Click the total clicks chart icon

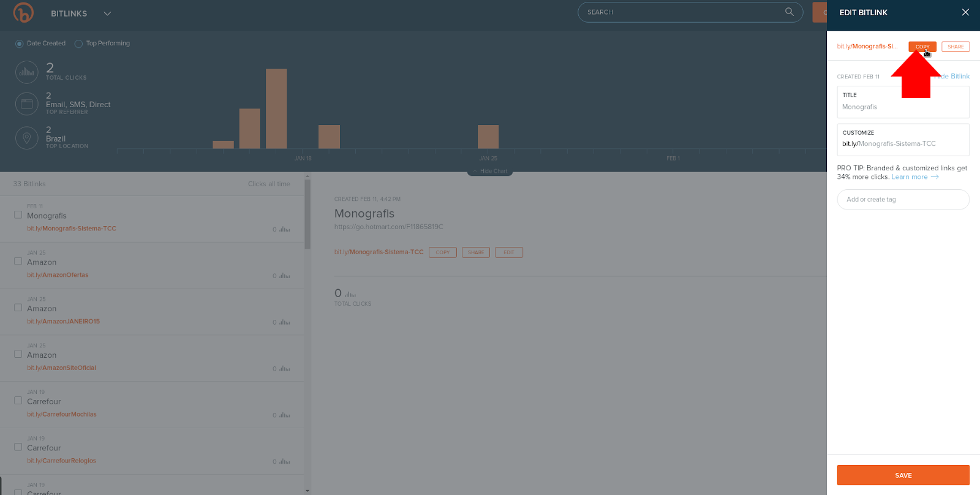(26, 72)
